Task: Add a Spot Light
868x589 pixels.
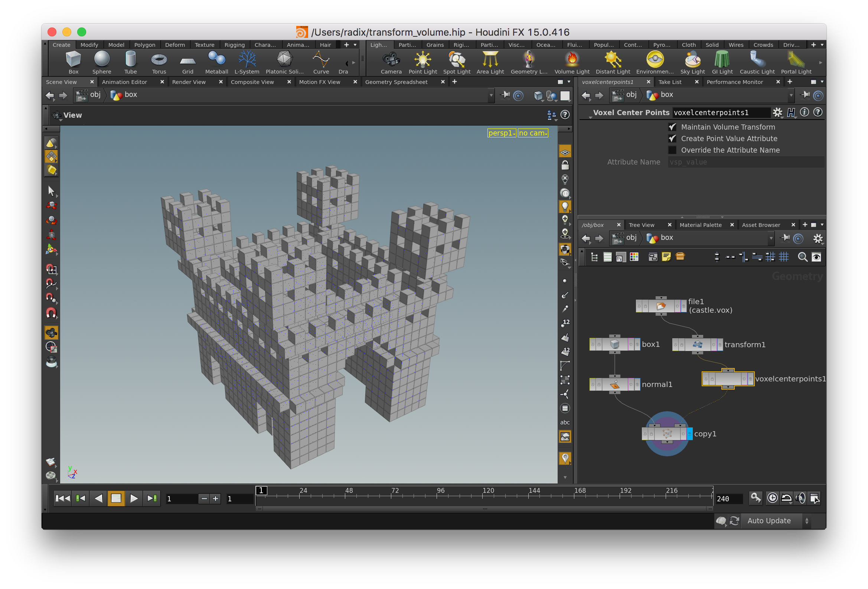Action: pos(456,62)
